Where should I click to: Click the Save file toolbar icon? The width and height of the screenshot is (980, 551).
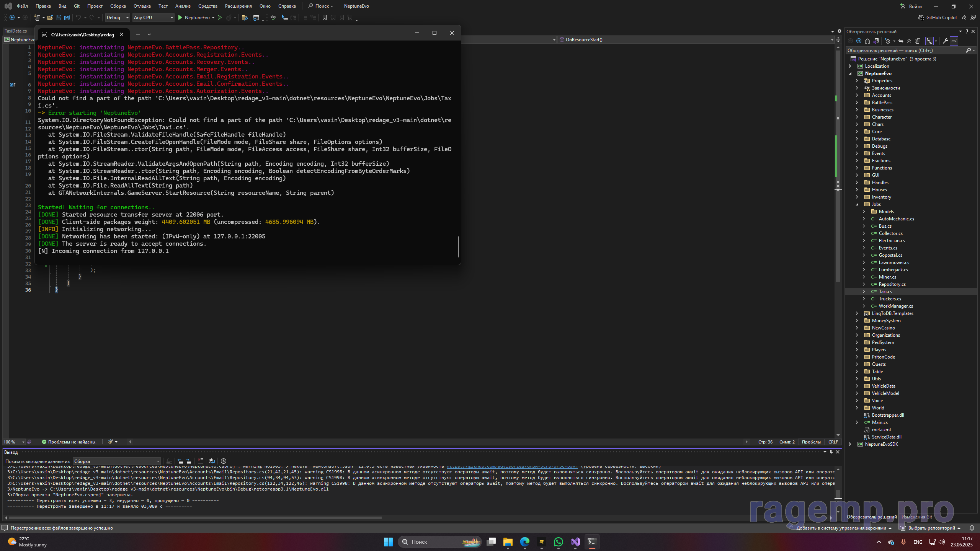(x=58, y=18)
